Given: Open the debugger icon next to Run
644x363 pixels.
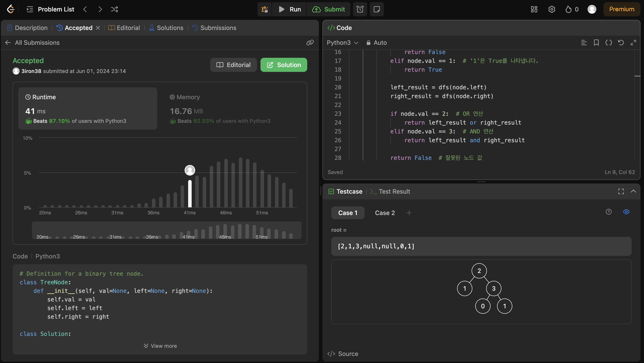Looking at the screenshot, I should (264, 9).
